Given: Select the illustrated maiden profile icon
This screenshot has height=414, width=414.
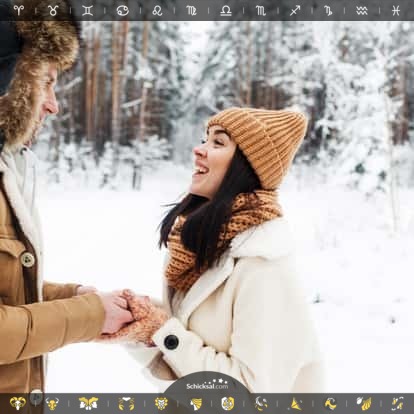Looking at the screenshot, I should pos(196,404).
